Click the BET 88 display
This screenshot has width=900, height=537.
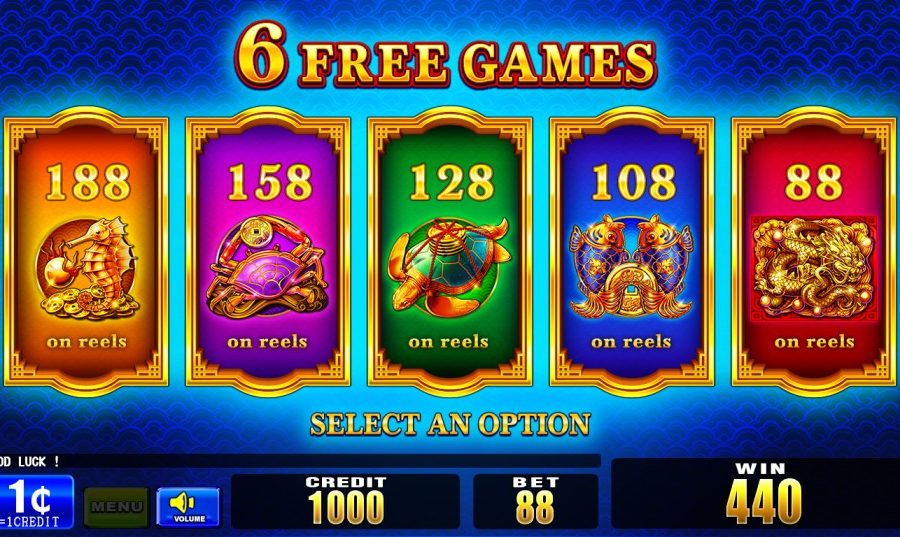tap(536, 501)
